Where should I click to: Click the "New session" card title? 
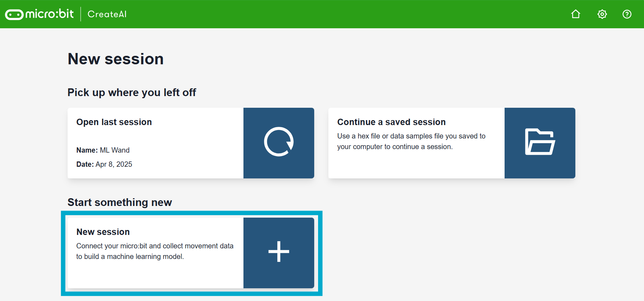pos(103,232)
